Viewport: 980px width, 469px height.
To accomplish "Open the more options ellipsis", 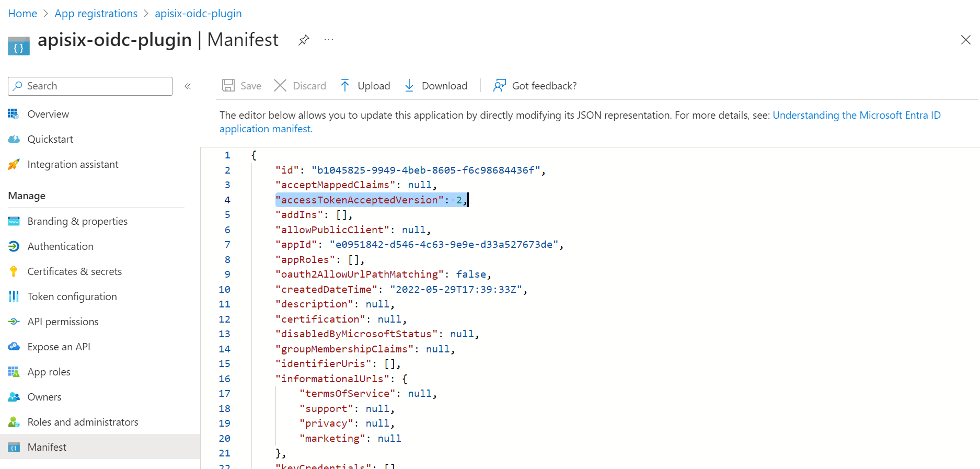I will coord(329,40).
